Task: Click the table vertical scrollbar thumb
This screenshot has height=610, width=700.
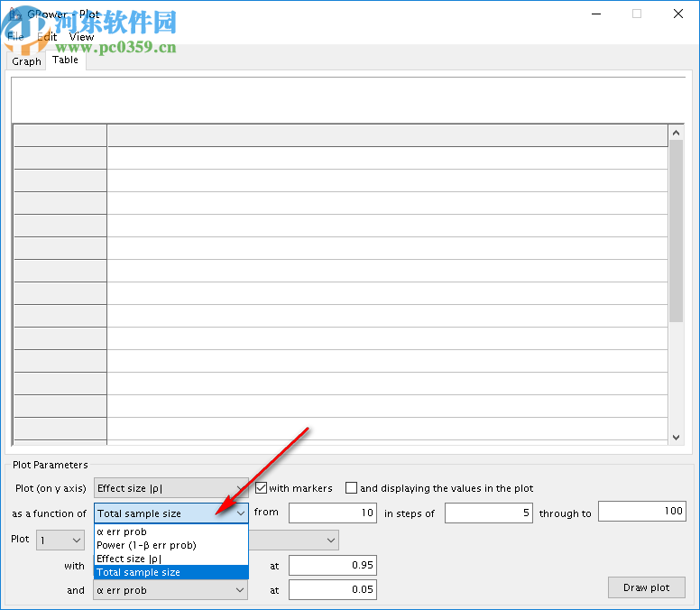Action: click(x=676, y=231)
